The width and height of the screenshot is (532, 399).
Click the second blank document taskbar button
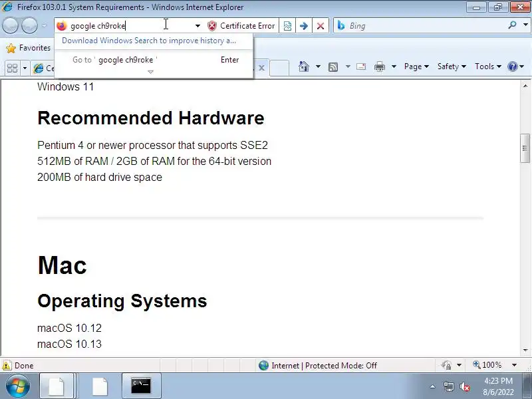[x=100, y=386]
